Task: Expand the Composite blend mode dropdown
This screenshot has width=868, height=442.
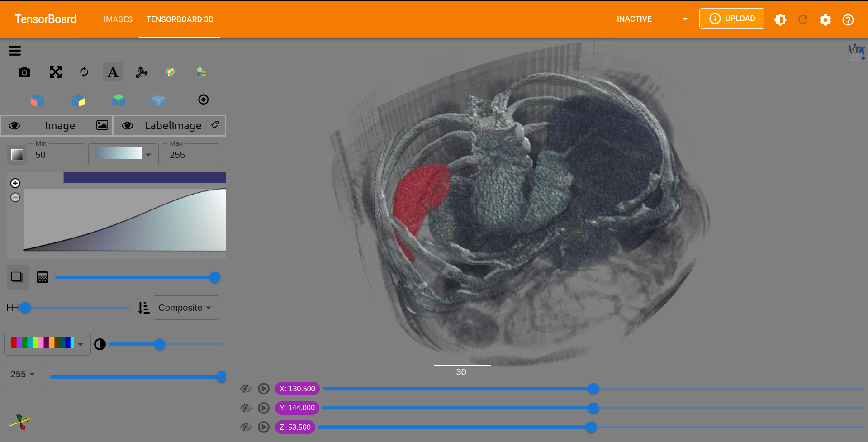Action: tap(186, 308)
